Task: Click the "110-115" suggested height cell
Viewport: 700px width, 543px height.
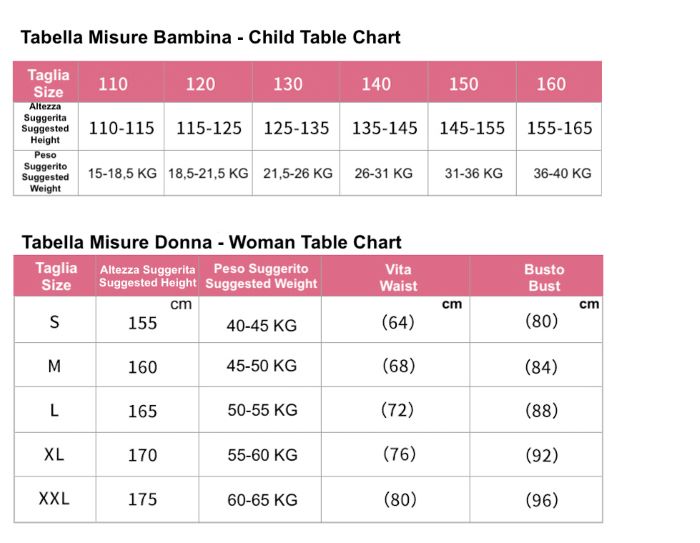Action: tap(122, 128)
